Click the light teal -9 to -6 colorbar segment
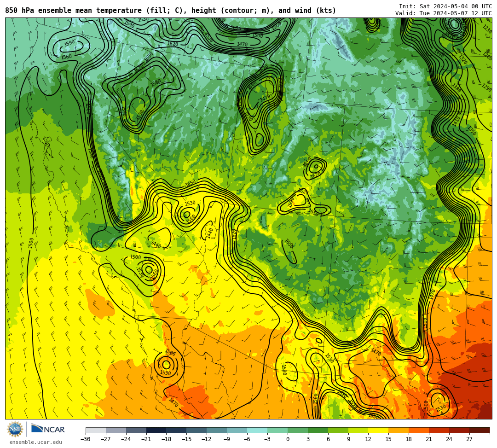 tap(237, 430)
